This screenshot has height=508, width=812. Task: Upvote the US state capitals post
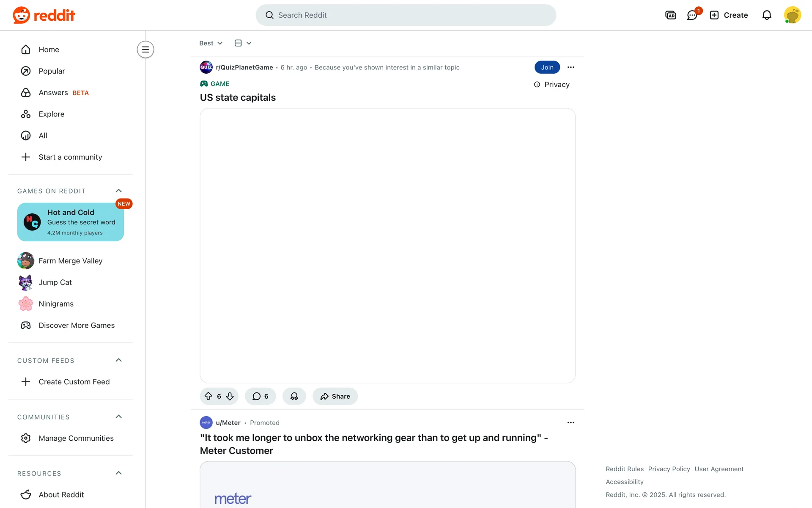point(208,396)
